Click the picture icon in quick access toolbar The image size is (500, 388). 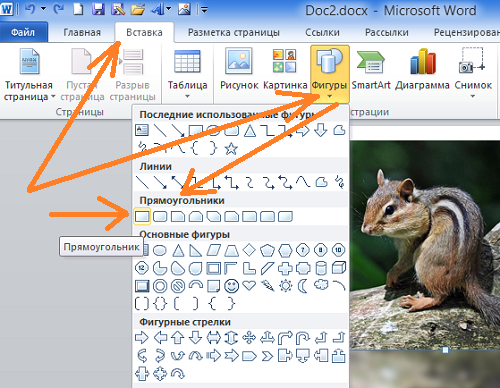(184, 9)
